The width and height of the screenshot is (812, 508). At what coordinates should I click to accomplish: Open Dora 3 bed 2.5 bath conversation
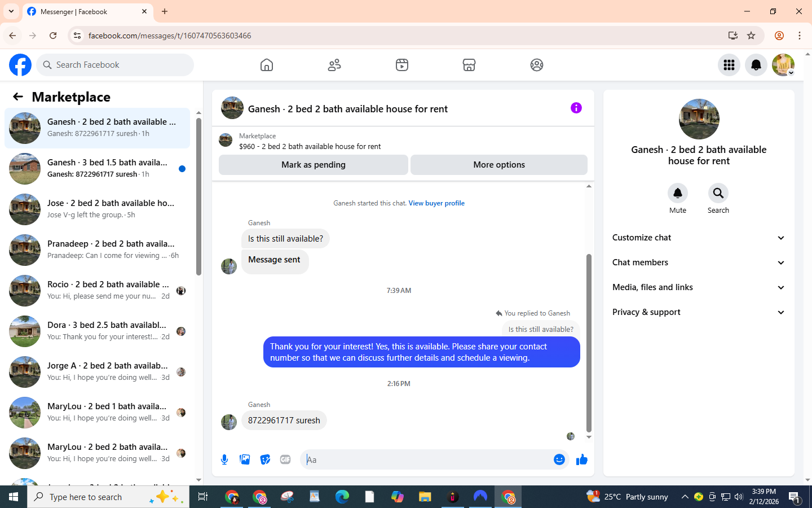pyautogui.click(x=97, y=331)
